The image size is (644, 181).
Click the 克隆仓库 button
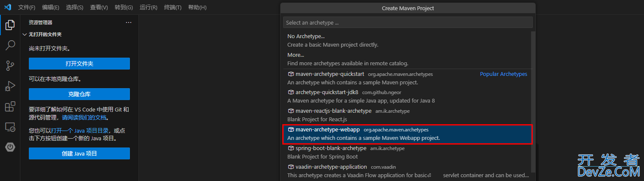click(x=79, y=94)
